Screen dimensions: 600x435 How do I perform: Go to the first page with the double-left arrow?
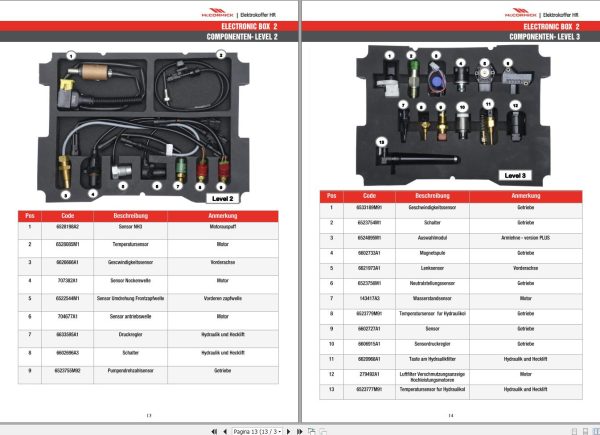pos(214,432)
